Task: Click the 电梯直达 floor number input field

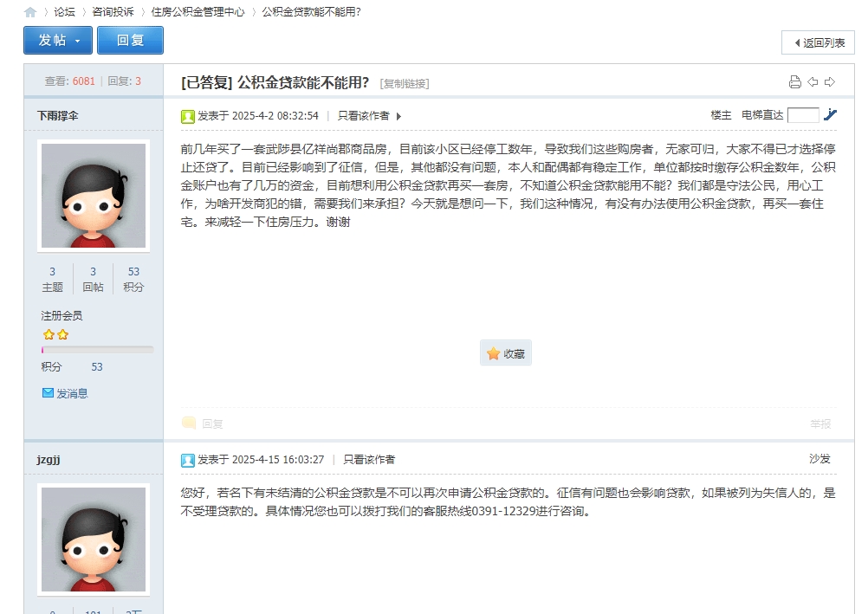Action: (802, 115)
